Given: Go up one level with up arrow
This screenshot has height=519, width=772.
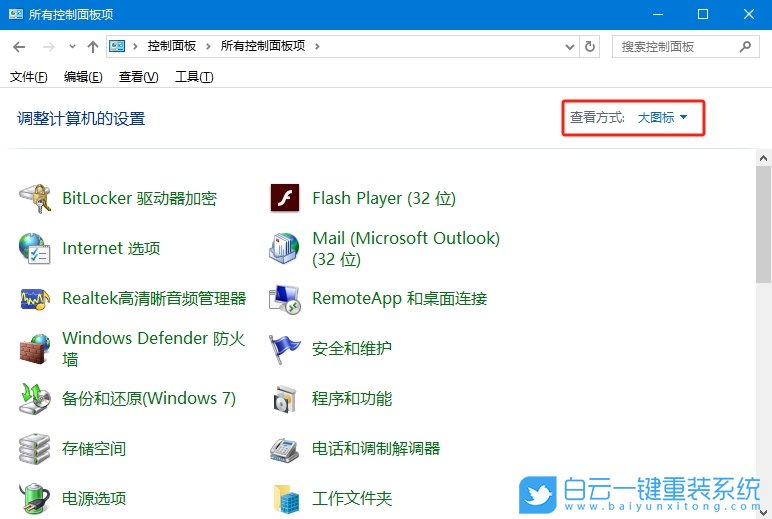Looking at the screenshot, I should (93, 47).
